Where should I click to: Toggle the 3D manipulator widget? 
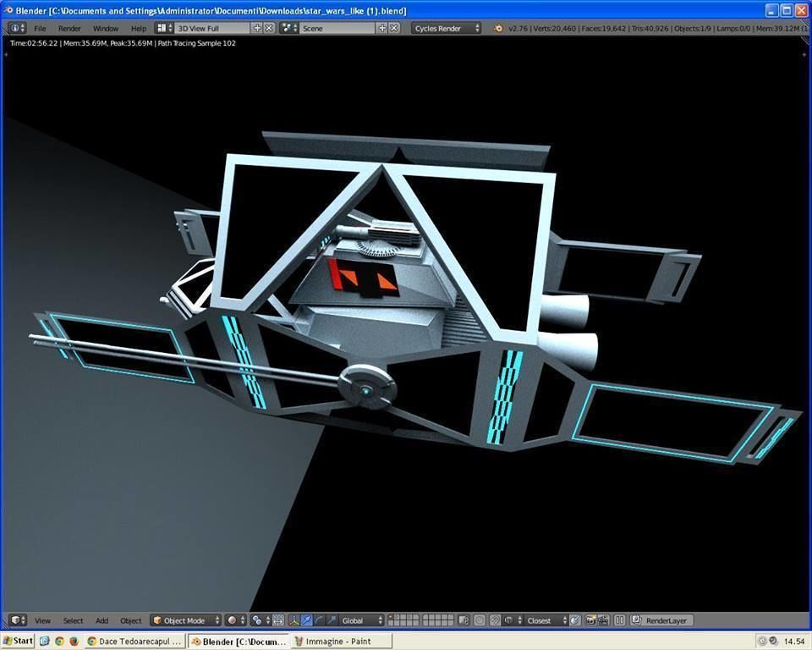(294, 620)
